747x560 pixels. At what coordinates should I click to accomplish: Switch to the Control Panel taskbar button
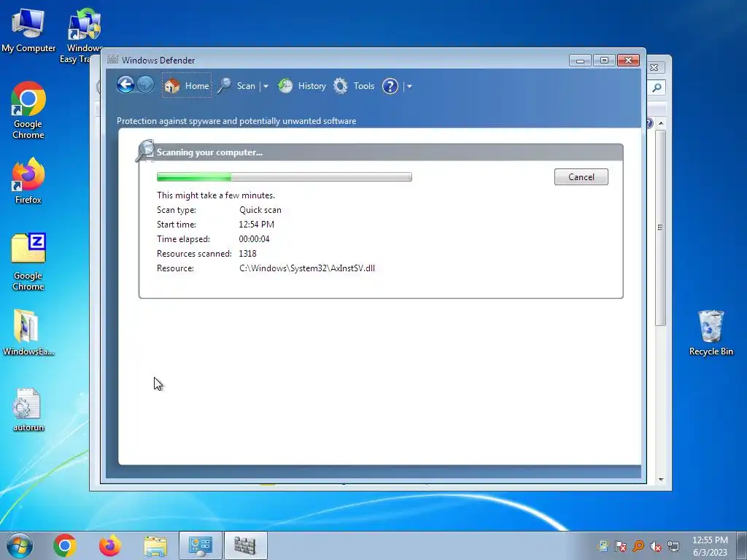(x=201, y=545)
